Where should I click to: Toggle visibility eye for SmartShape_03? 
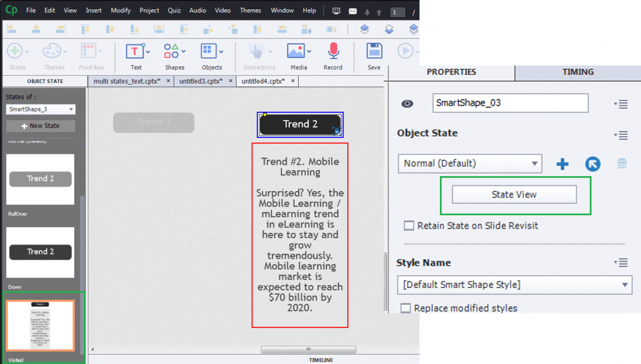click(407, 103)
